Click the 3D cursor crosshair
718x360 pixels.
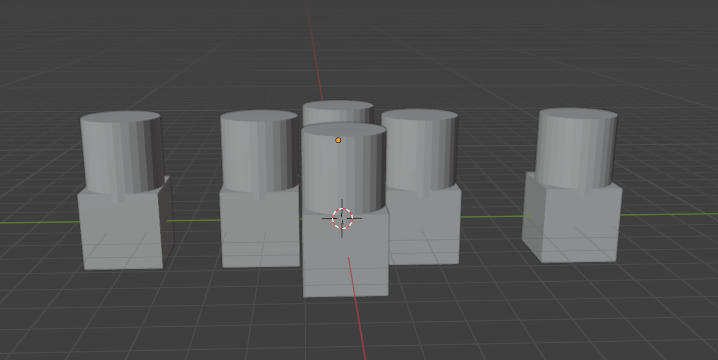click(342, 218)
